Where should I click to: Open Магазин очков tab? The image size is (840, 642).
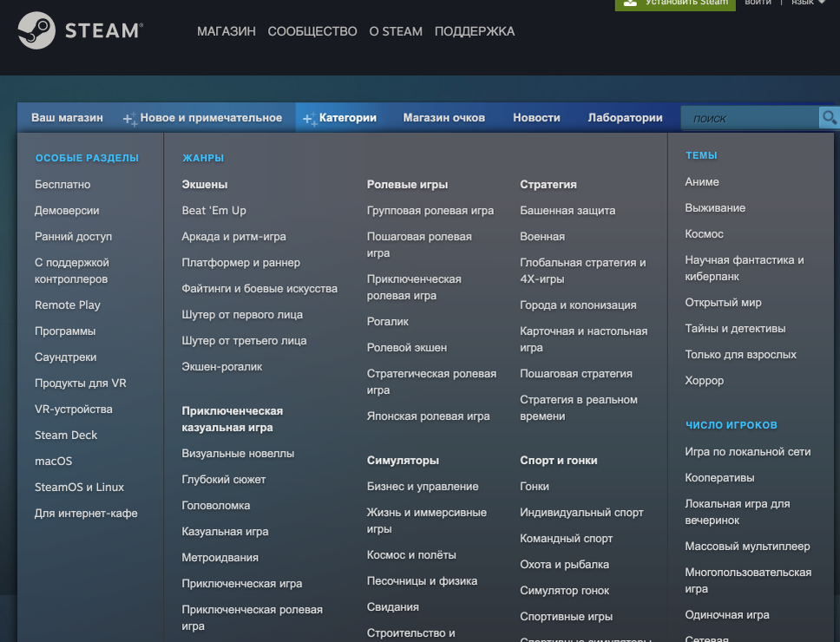[444, 118]
